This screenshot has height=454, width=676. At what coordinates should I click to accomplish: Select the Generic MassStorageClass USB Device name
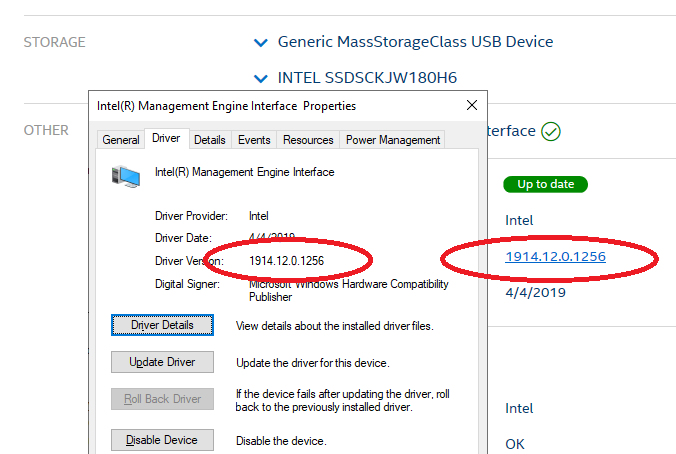tap(415, 42)
